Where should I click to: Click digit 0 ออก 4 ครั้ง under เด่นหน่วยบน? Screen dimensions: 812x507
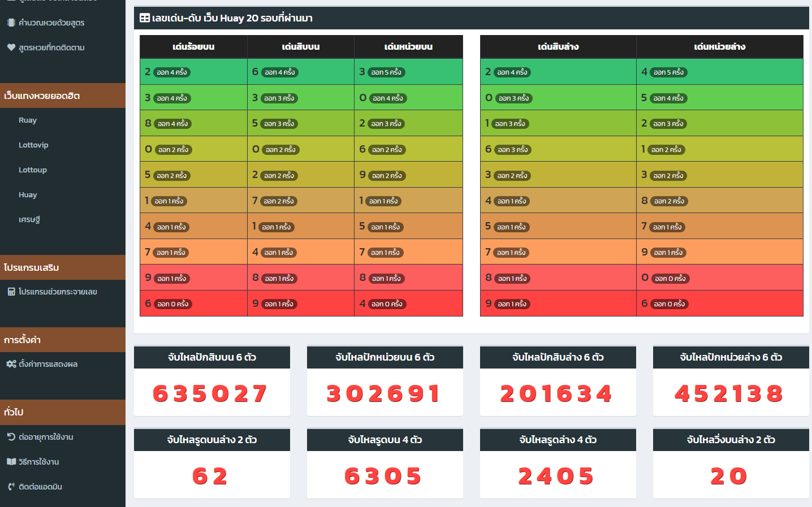pos(408,98)
